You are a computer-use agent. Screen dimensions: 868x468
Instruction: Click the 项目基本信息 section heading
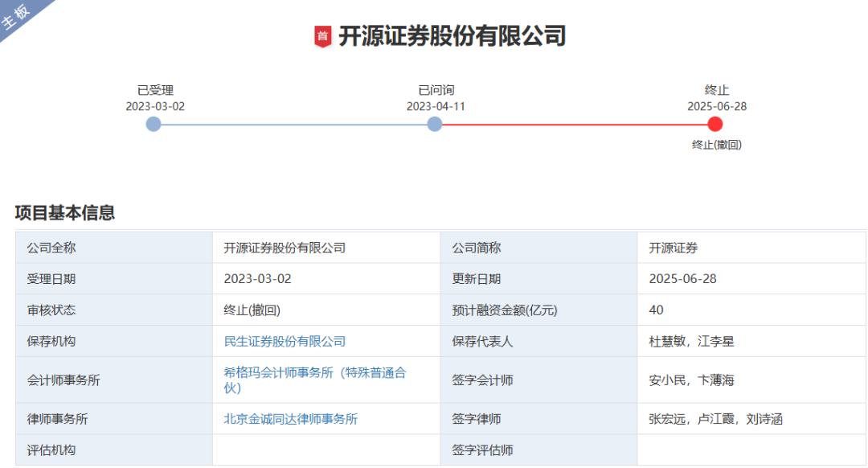coord(65,212)
